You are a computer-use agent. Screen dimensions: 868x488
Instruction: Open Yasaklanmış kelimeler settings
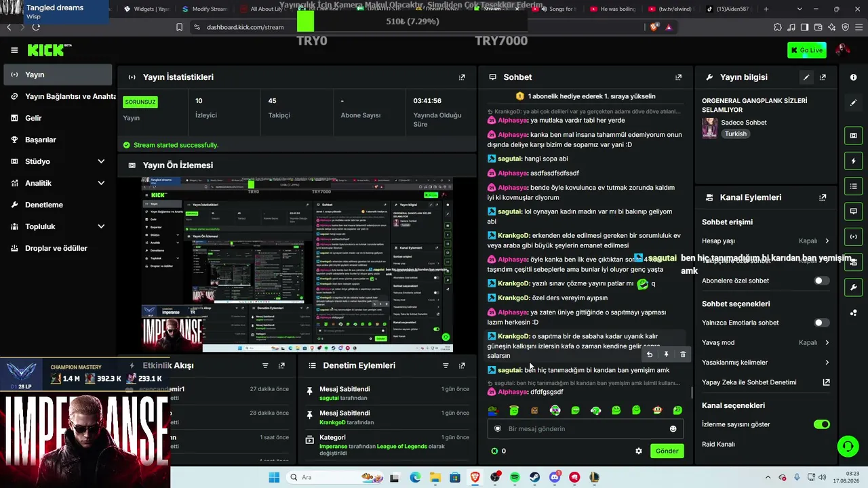(x=766, y=363)
